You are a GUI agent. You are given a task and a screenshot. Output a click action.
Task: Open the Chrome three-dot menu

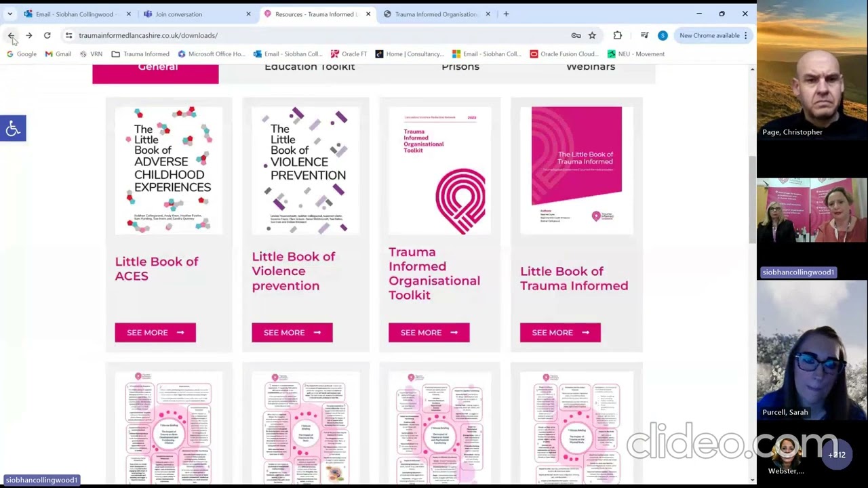tap(745, 35)
